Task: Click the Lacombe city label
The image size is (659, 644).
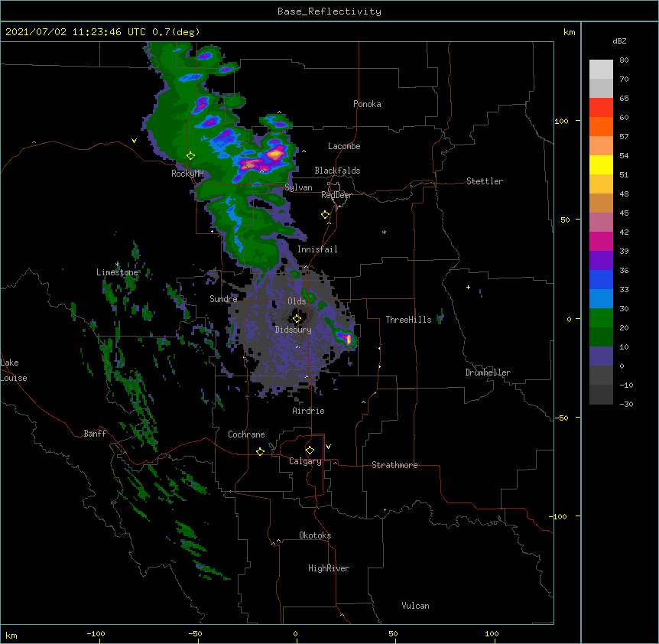Action: [344, 146]
